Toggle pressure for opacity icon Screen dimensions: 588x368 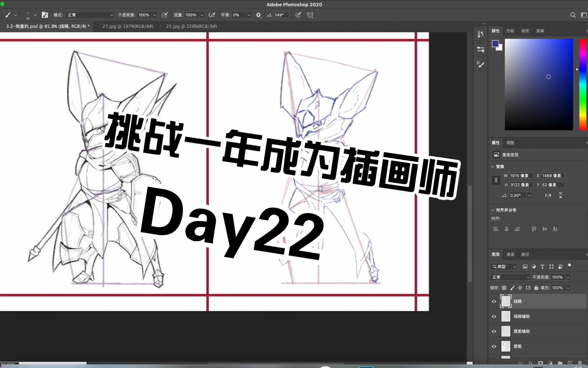[165, 15]
